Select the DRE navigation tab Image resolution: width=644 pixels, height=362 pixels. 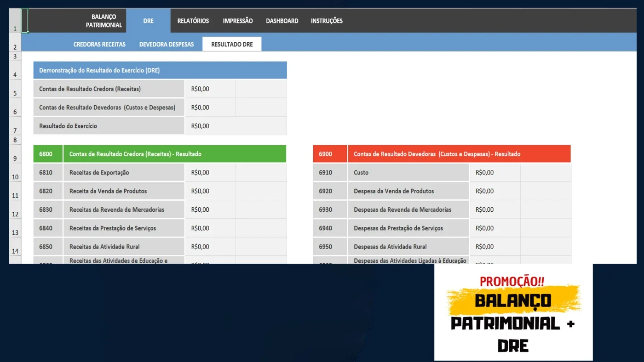(148, 21)
